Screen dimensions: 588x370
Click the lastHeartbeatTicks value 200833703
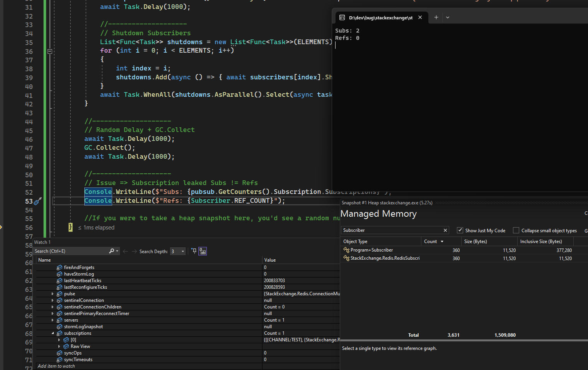274,281
